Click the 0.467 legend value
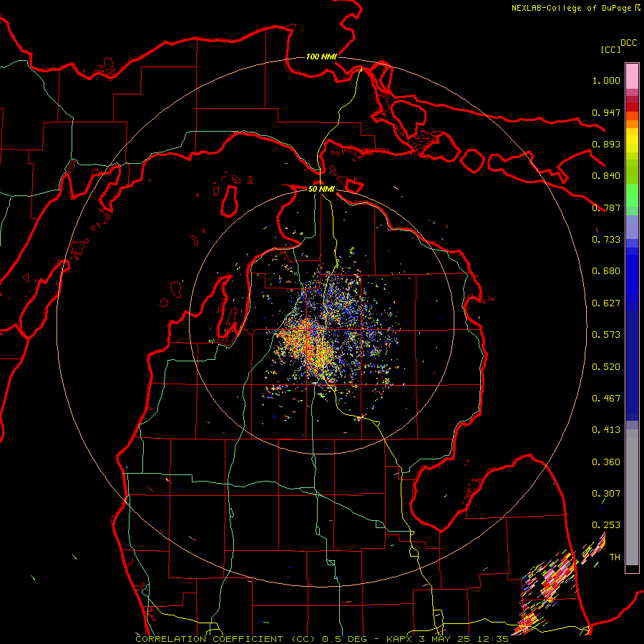The width and height of the screenshot is (644, 644). tap(606, 399)
